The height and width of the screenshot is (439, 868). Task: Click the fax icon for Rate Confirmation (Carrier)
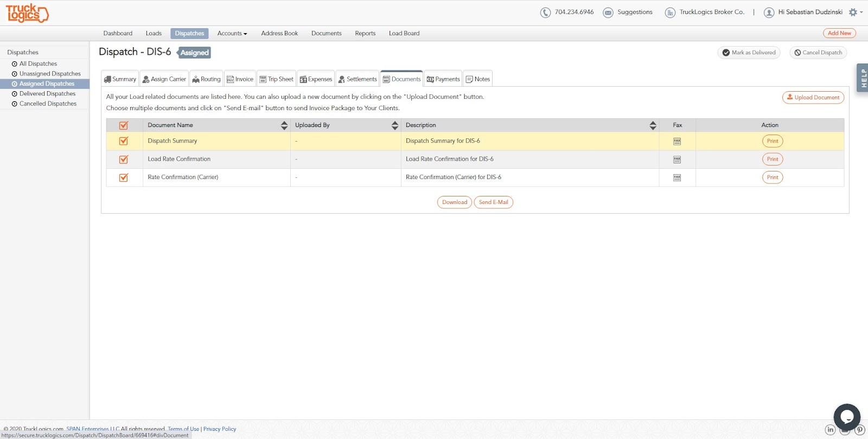677,177
